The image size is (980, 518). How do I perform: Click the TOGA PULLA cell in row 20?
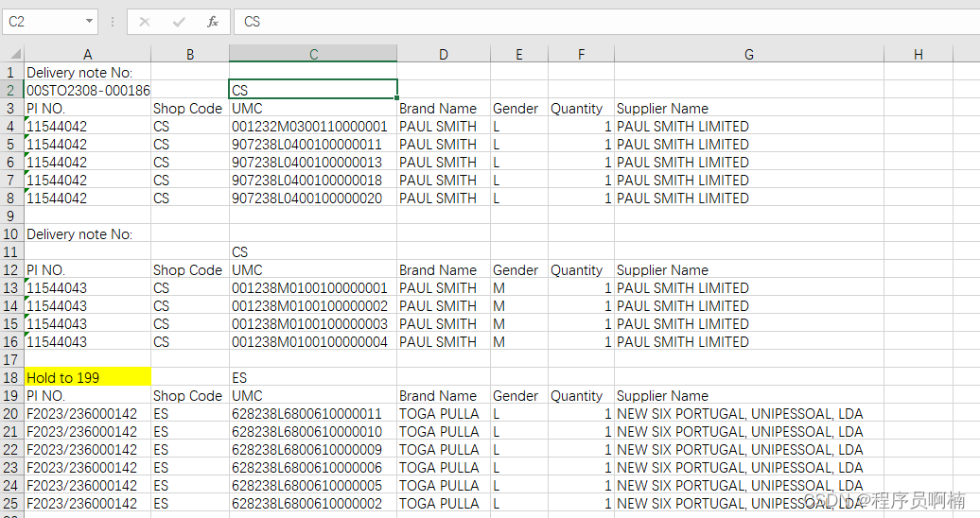click(439, 414)
